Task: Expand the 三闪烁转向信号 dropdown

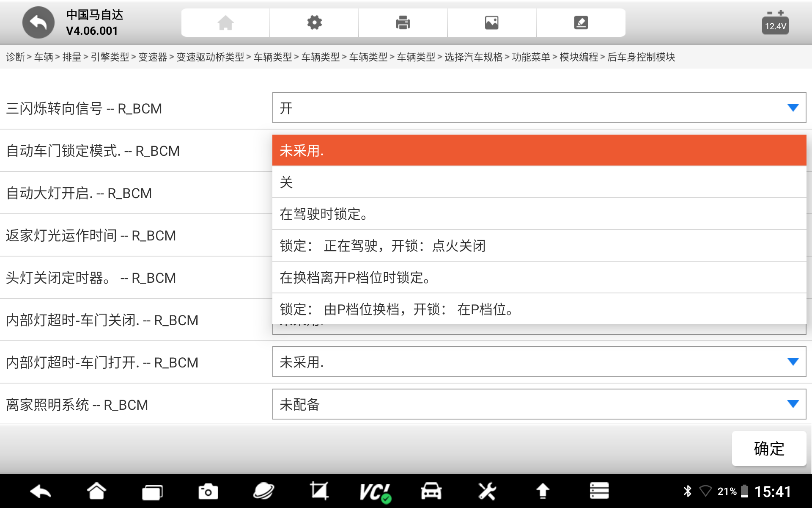Action: tap(539, 108)
